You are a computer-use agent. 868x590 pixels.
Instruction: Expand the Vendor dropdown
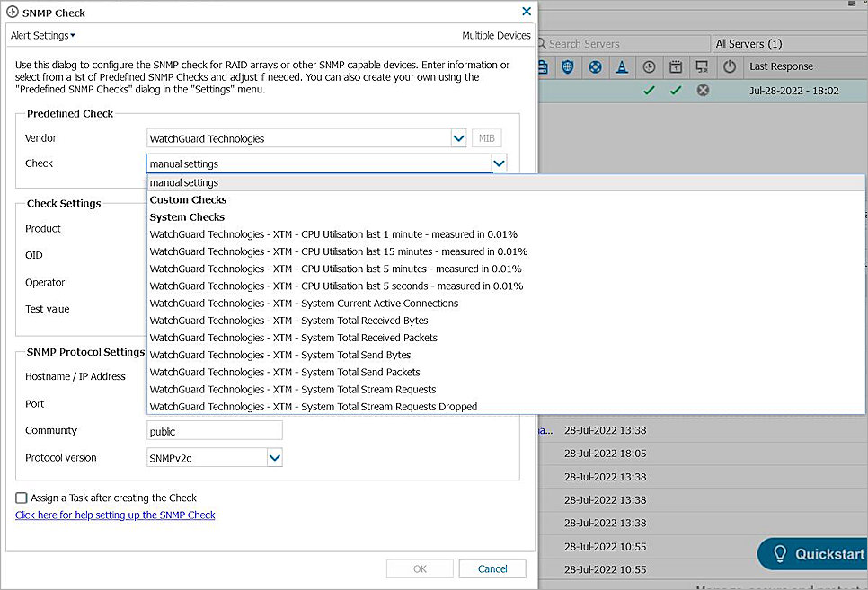pyautogui.click(x=458, y=138)
